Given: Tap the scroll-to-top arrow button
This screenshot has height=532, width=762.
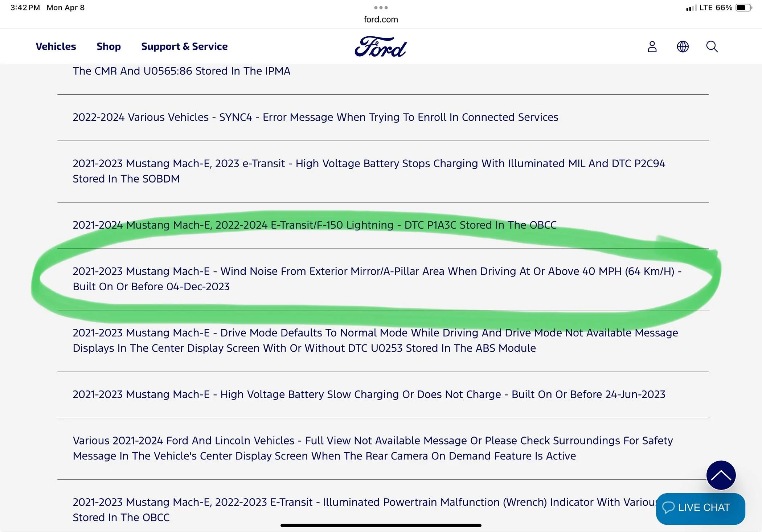Looking at the screenshot, I should [721, 475].
